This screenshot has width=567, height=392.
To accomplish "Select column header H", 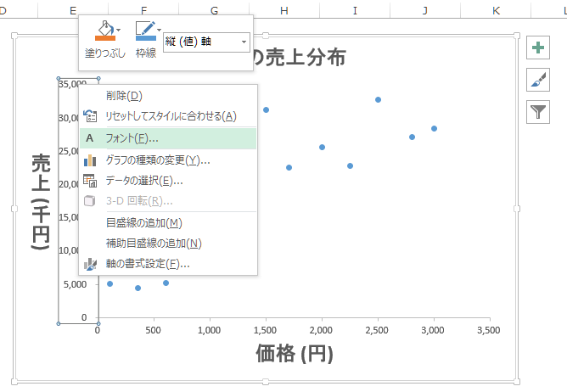I will [284, 10].
